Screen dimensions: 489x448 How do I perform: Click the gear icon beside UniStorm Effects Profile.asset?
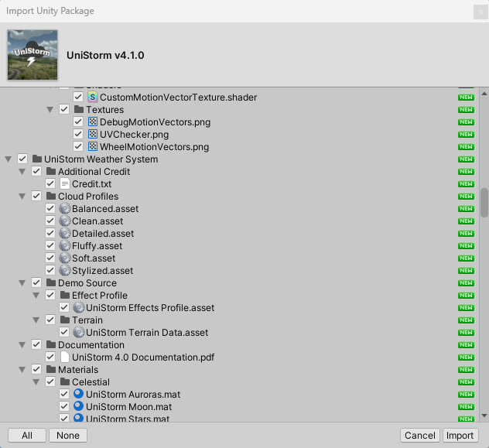tap(79, 307)
